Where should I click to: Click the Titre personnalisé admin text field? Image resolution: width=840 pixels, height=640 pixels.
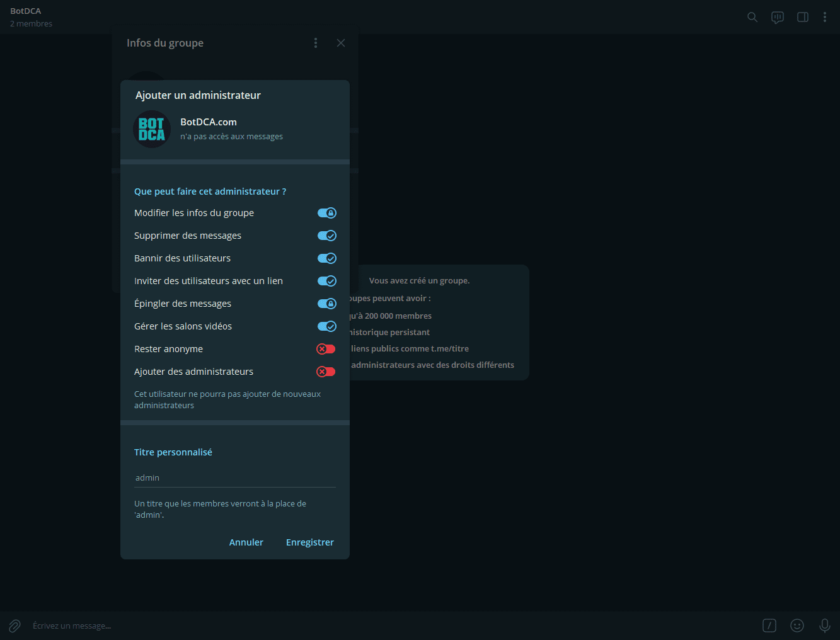[234, 478]
